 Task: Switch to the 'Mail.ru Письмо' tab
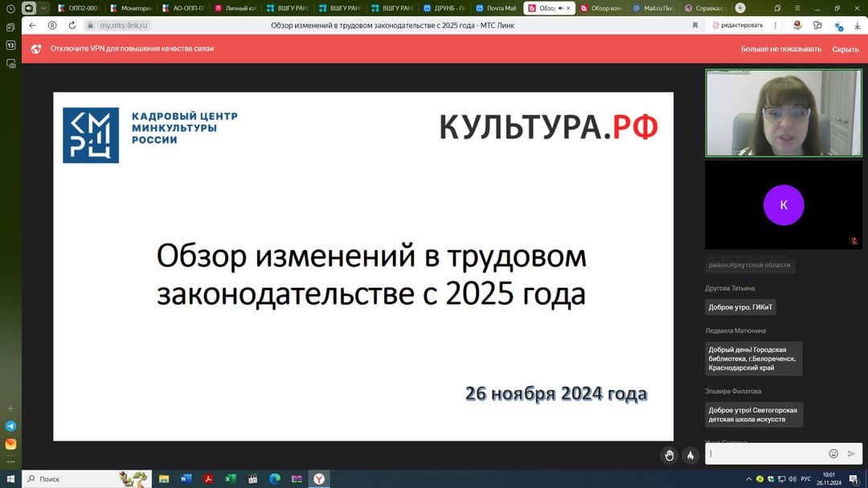pyautogui.click(x=653, y=8)
